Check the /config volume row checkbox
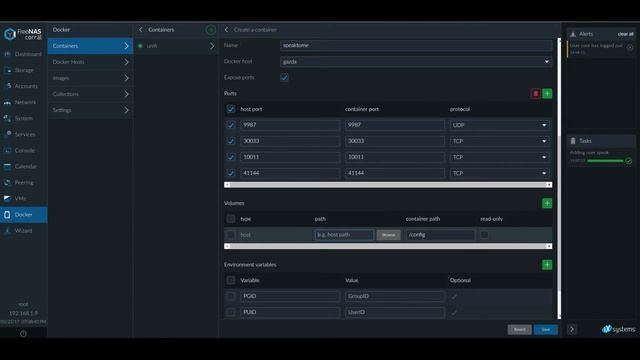The image size is (640, 360). (x=231, y=235)
